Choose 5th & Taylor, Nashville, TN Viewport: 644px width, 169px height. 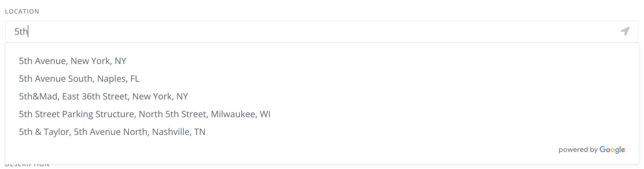click(x=112, y=132)
